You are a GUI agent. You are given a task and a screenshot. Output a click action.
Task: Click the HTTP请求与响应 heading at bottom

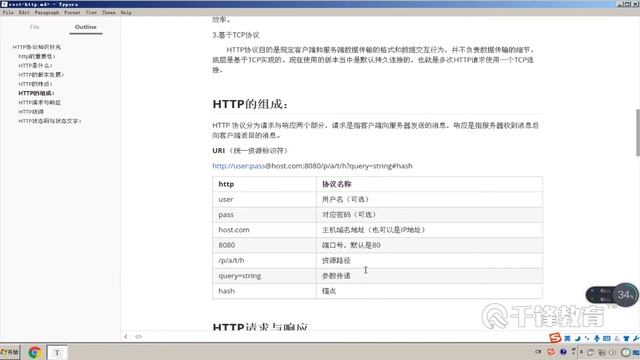coord(260,326)
